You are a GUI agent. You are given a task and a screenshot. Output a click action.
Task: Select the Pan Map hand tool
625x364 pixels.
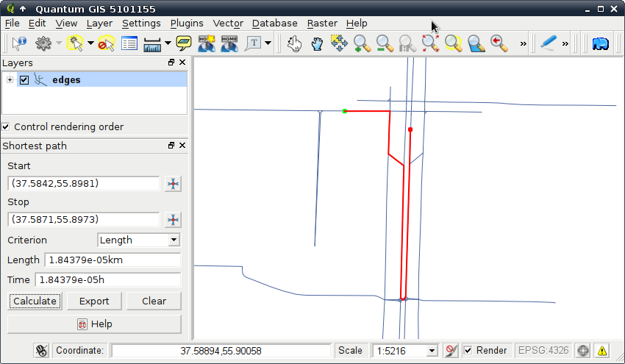317,43
